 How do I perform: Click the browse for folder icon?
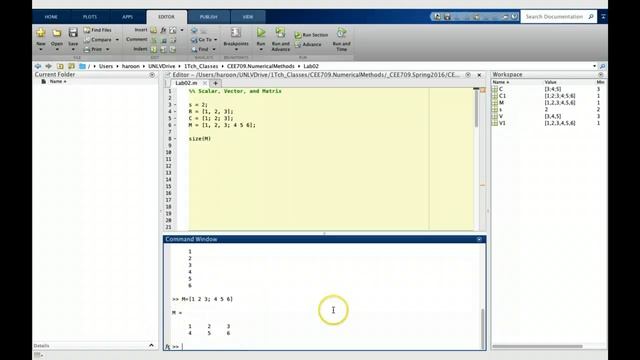71,66
